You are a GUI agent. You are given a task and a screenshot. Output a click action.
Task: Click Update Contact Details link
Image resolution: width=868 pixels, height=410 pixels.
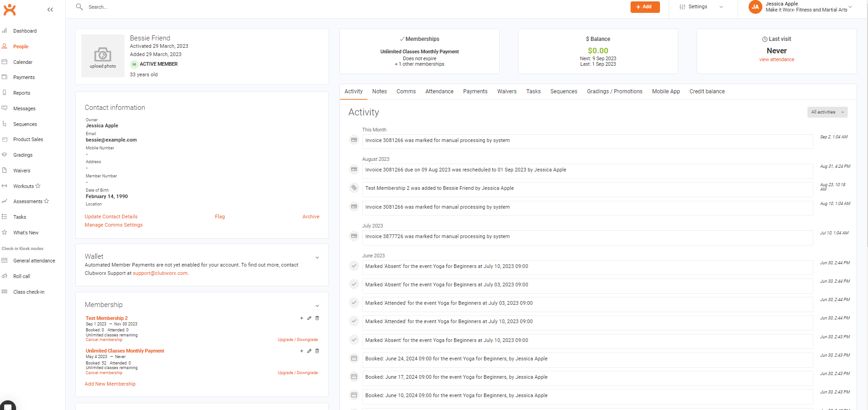[111, 216]
